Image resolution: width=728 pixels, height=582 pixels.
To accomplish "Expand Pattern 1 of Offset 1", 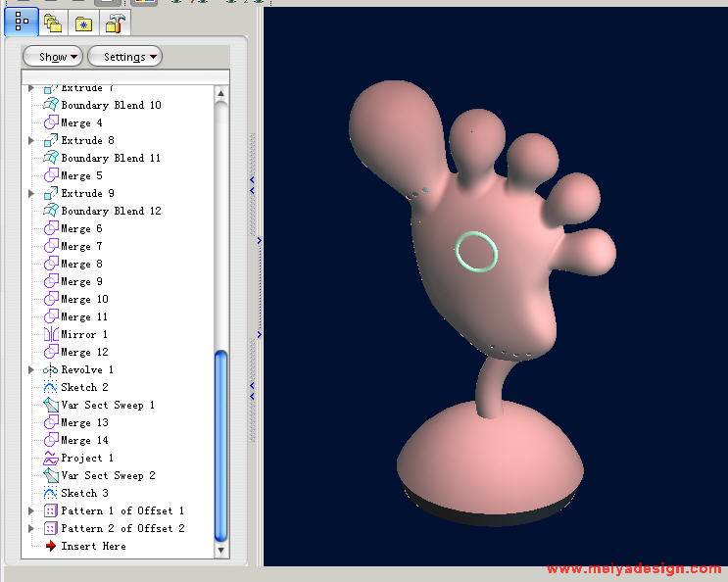I will point(31,511).
